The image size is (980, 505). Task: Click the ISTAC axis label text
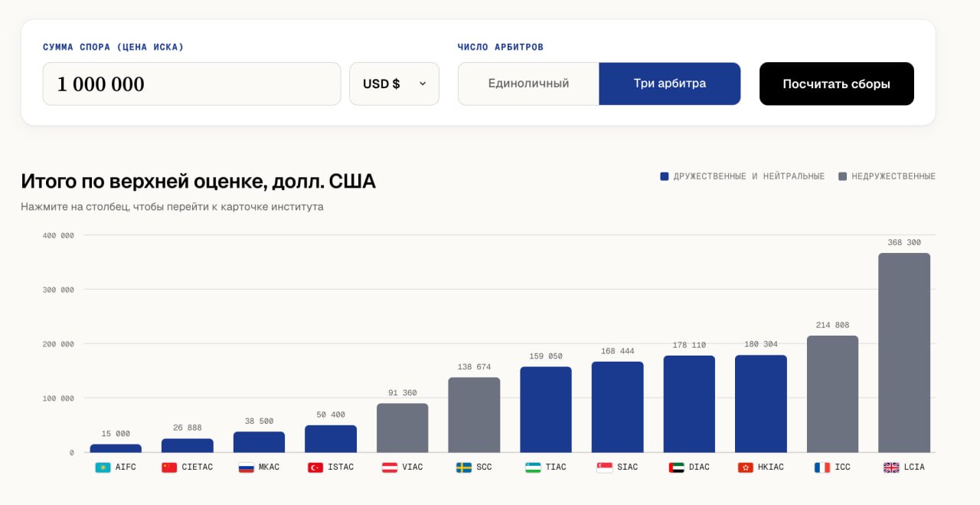coord(341,467)
